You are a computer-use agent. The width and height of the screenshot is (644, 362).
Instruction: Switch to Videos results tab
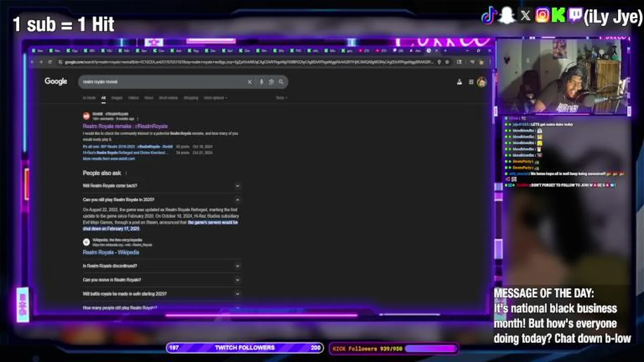[133, 98]
